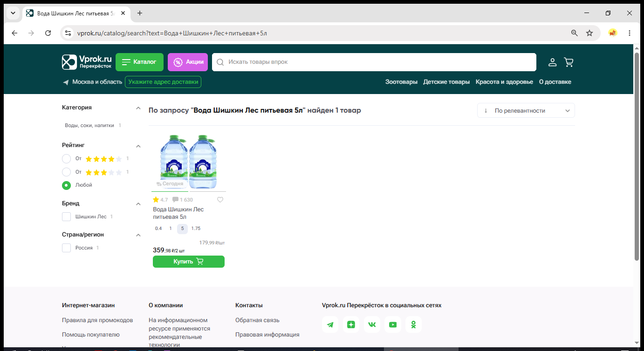
Task: Click the Москва и область region text
Action: [x=97, y=82]
